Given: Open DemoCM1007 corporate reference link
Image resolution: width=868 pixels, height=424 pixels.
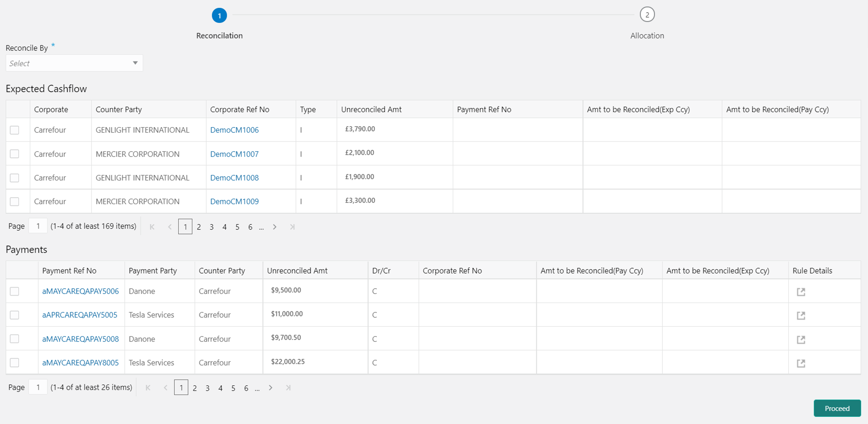Looking at the screenshot, I should (235, 153).
